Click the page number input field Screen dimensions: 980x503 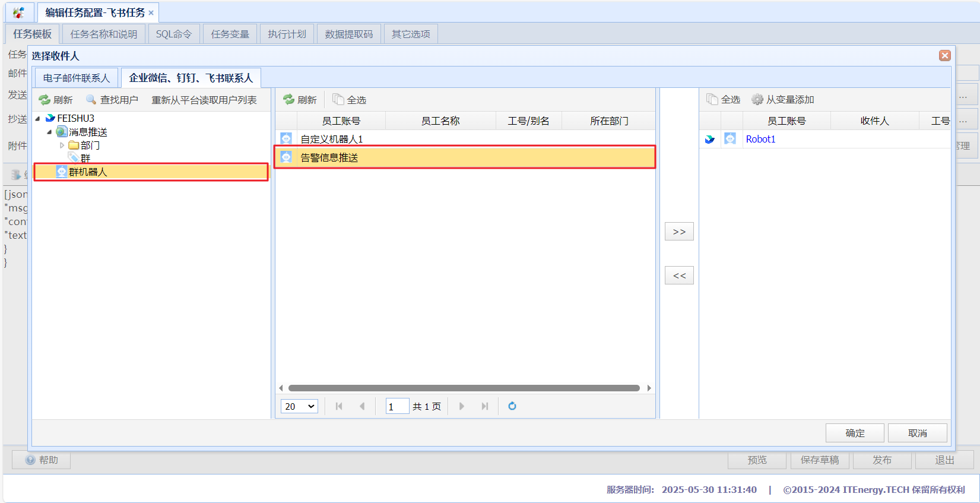[x=397, y=406]
